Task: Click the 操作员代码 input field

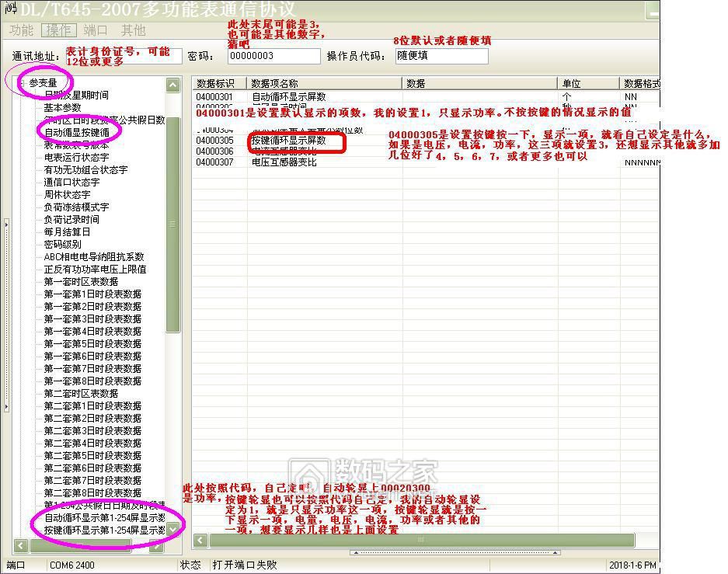Action: 441,56
